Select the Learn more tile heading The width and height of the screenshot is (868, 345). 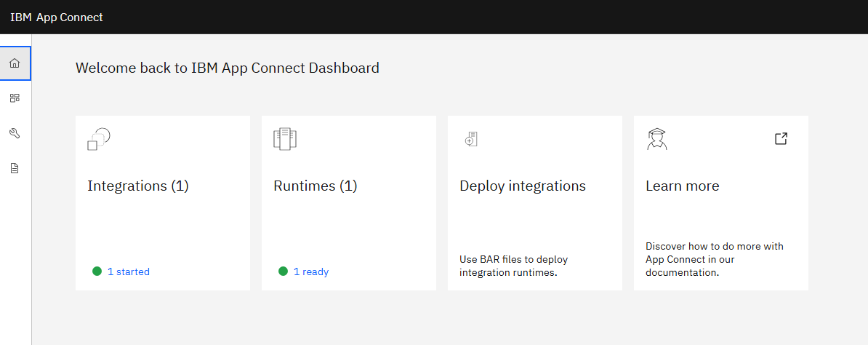(x=683, y=186)
